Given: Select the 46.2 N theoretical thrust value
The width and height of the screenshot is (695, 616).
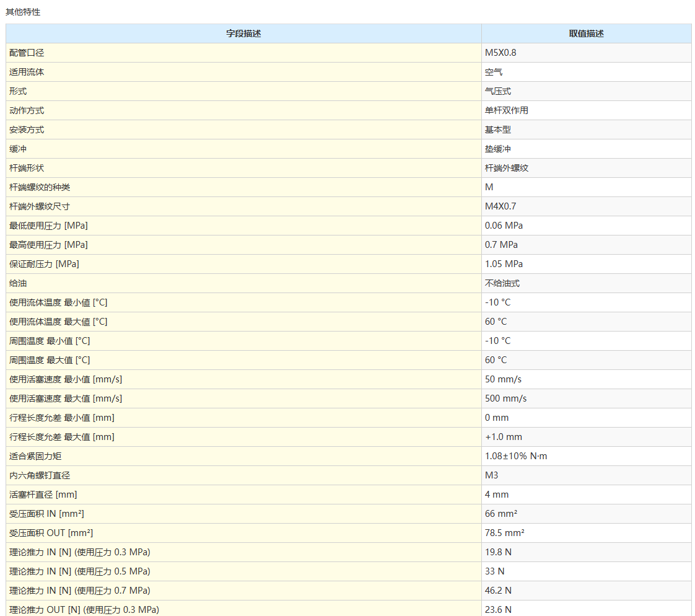Looking at the screenshot, I should [x=498, y=591].
